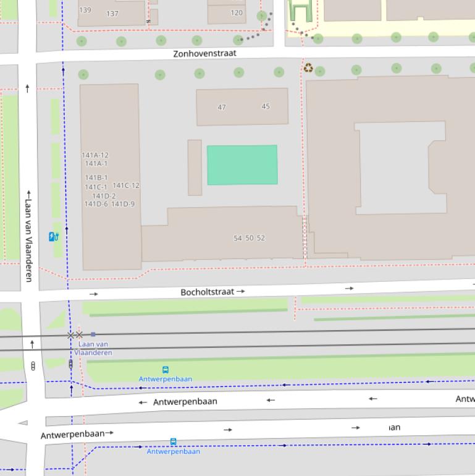
Task: Click the 141C-12 address label
Action: [126, 185]
